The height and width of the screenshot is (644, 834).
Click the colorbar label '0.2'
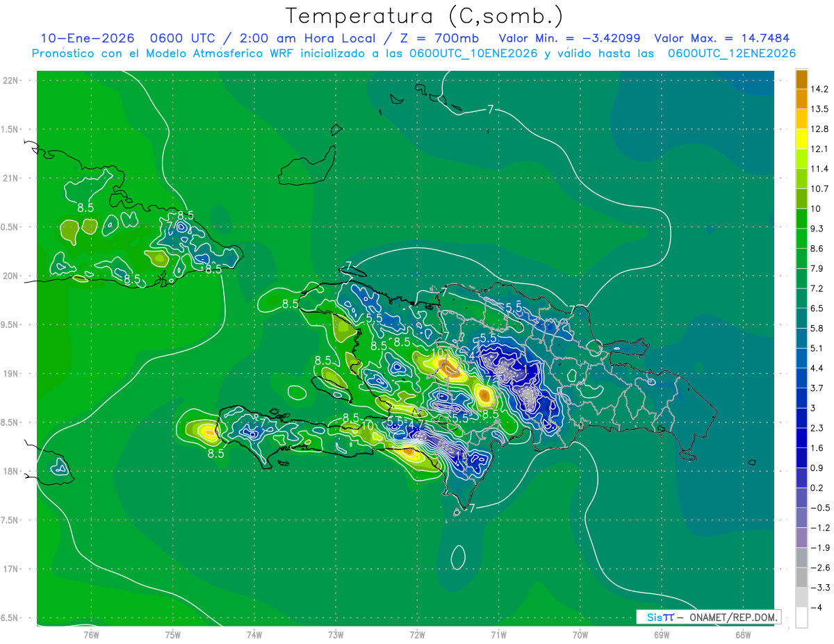(817, 488)
